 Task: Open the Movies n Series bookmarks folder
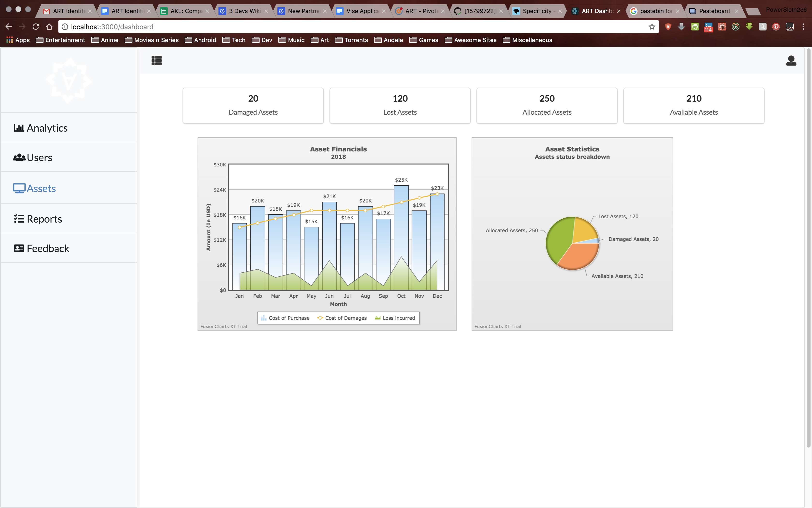[x=152, y=40]
